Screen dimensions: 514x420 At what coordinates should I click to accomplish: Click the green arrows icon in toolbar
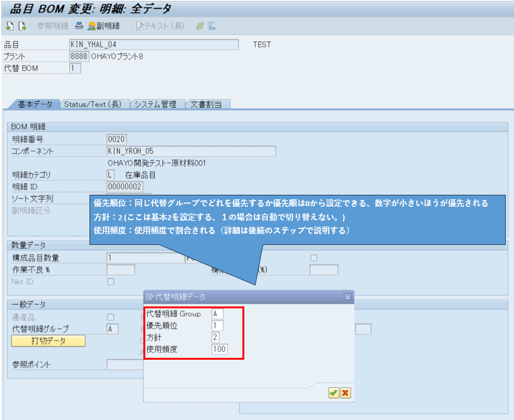200,26
